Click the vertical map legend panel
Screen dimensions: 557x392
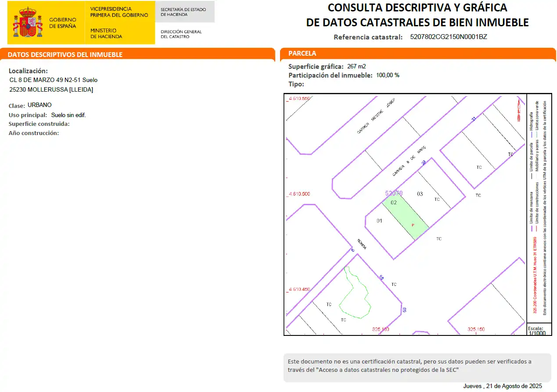click(539, 208)
